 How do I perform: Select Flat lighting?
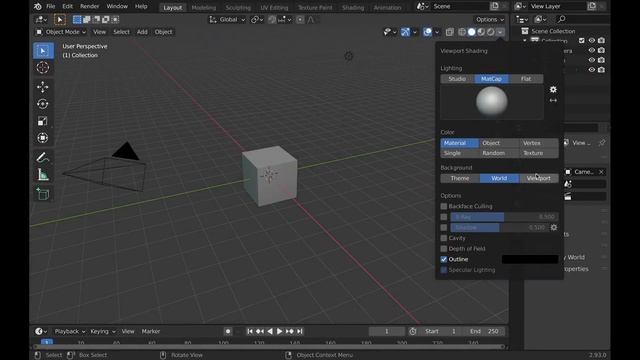[526, 79]
